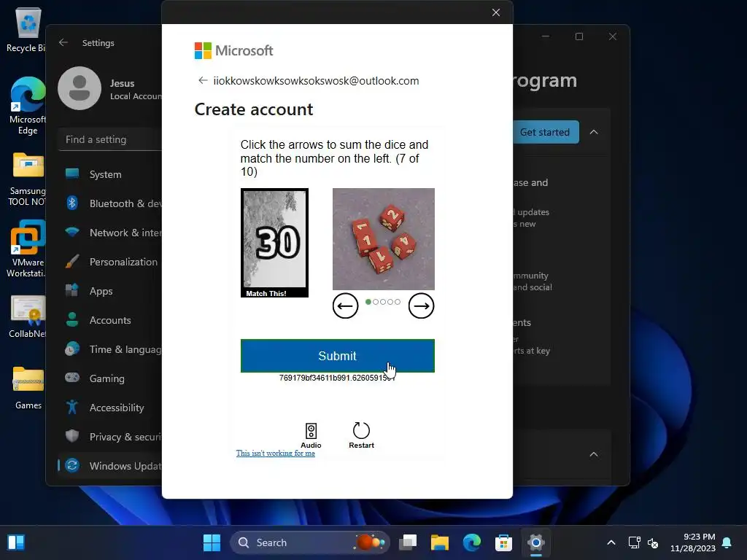Select the first green progress dot

pos(368,302)
